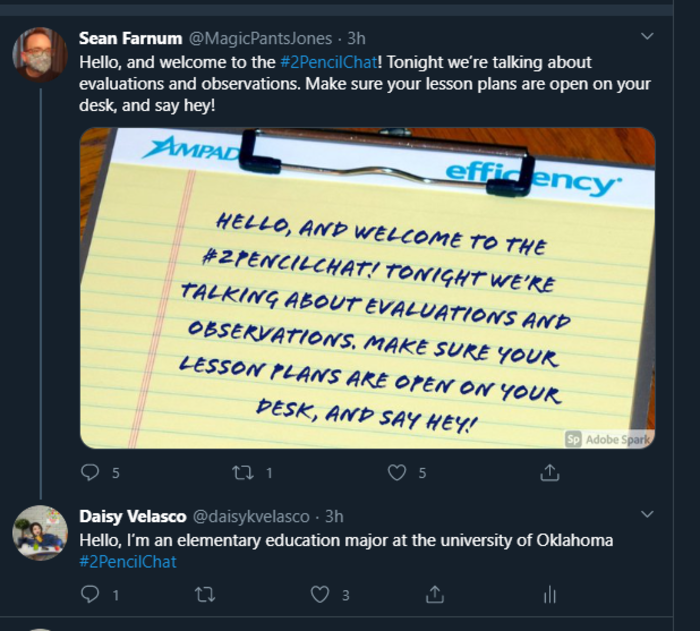The width and height of the screenshot is (700, 631).
Task: Open the @daisykvelasco handle link
Action: tap(252, 516)
